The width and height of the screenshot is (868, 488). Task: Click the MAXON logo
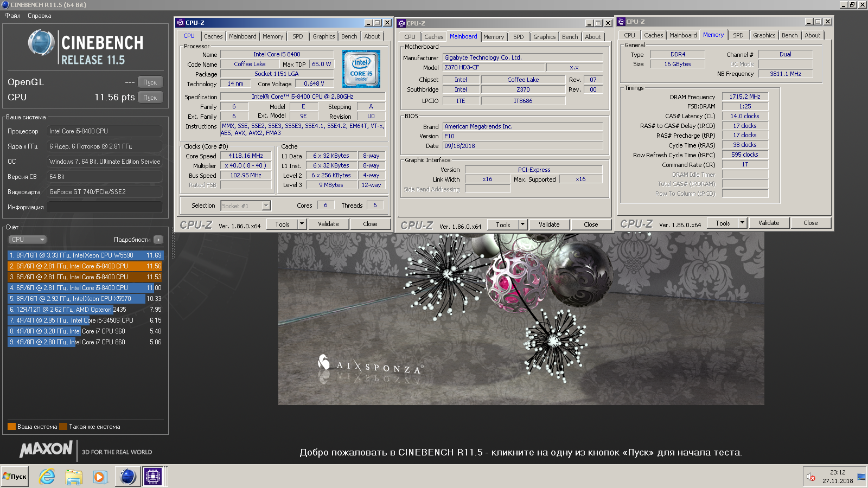coord(46,449)
